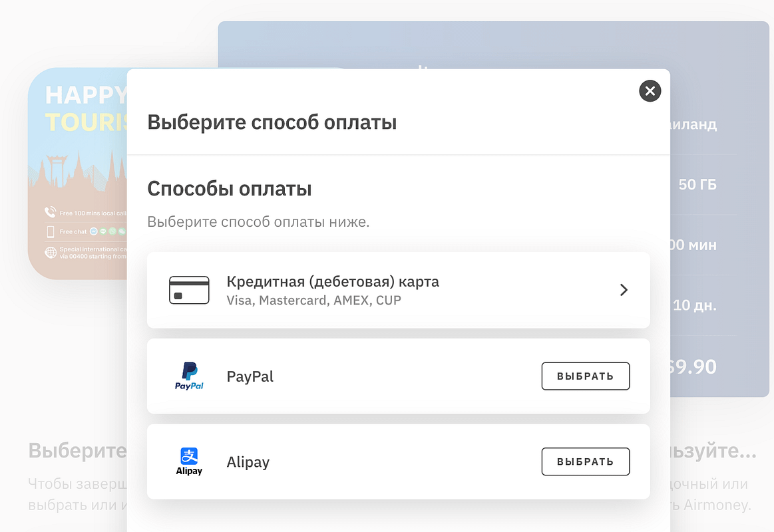The width and height of the screenshot is (774, 532).
Task: Choose ВЫБРАТЬ next to PayPal
Action: coord(586,376)
